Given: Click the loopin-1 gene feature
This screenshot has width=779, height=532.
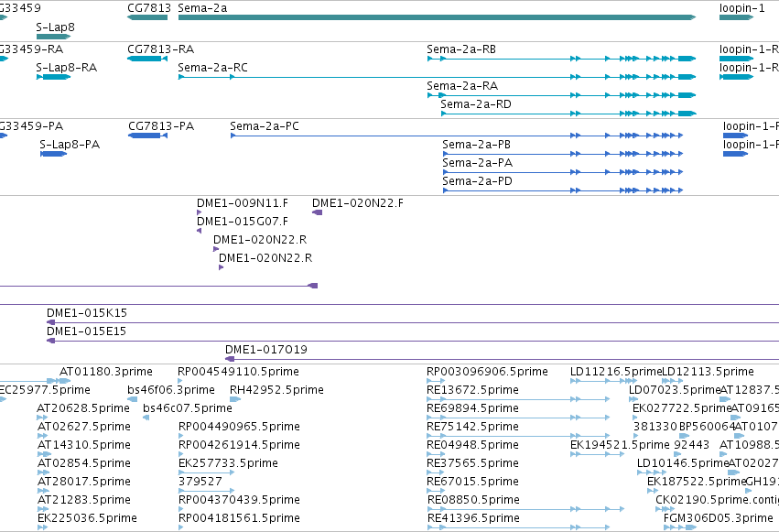Looking at the screenshot, I should (x=736, y=17).
